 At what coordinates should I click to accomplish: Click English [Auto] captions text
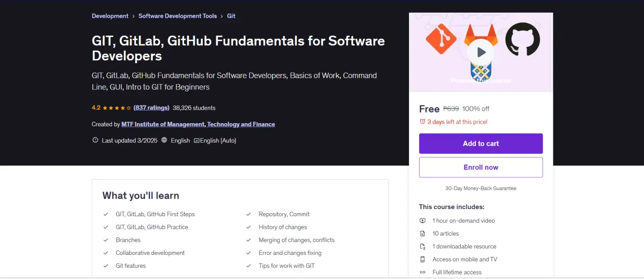[x=218, y=141]
